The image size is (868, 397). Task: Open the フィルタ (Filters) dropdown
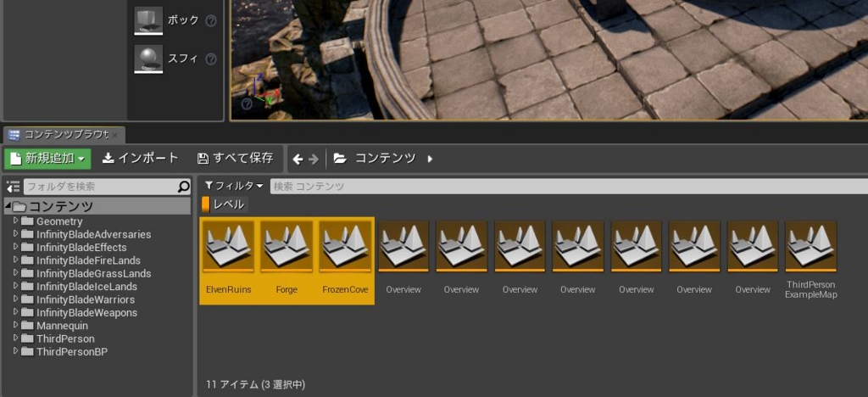[234, 186]
